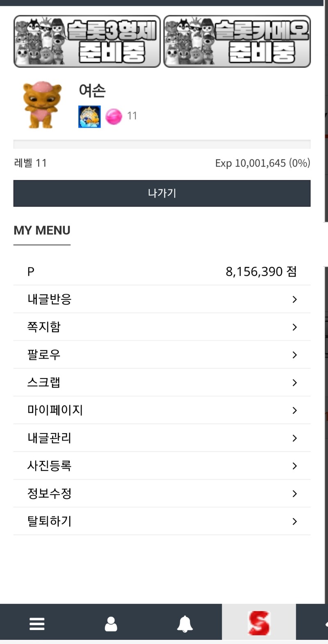Click the experience progress bar
The image size is (328, 644).
point(162,144)
